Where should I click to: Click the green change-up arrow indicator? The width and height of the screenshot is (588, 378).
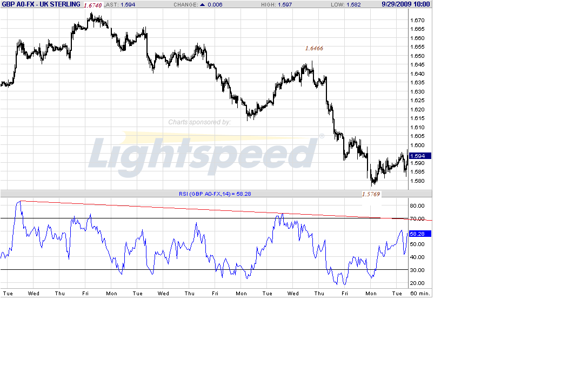coord(203,4)
